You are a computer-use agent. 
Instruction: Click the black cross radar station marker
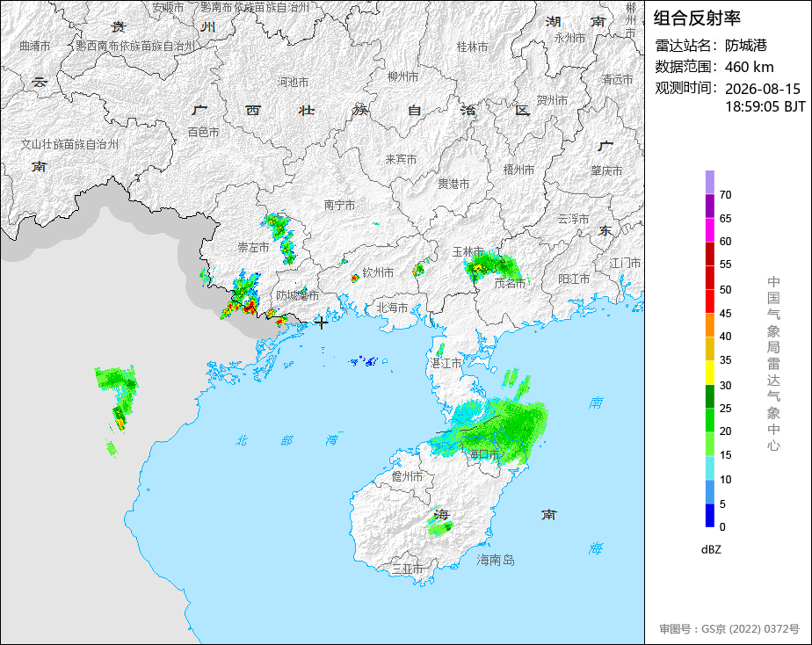click(321, 323)
